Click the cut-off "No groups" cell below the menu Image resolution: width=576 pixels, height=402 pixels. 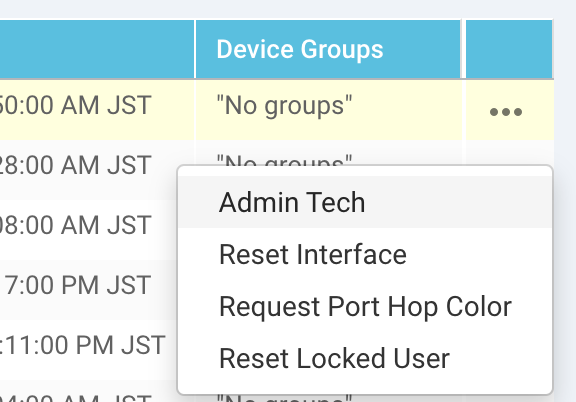(284, 398)
